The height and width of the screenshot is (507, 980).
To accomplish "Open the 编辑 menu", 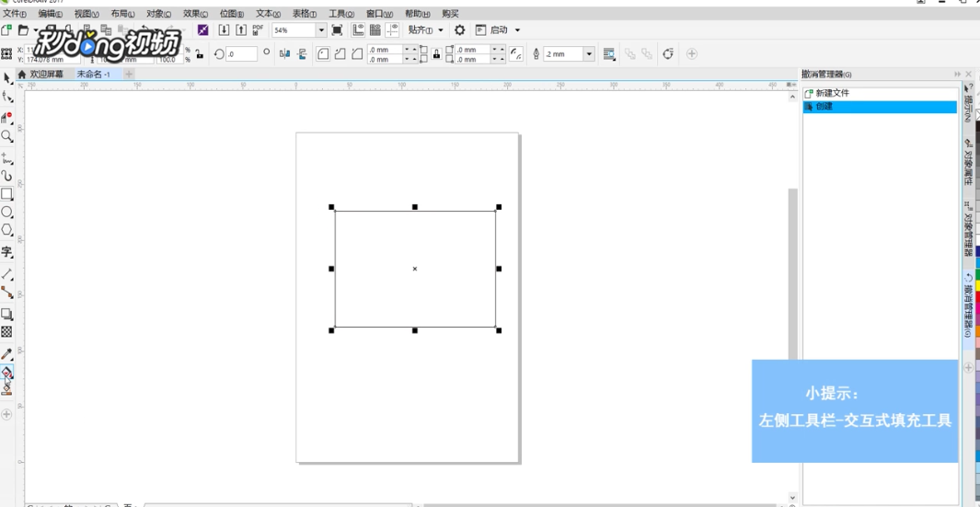I will [x=51, y=13].
